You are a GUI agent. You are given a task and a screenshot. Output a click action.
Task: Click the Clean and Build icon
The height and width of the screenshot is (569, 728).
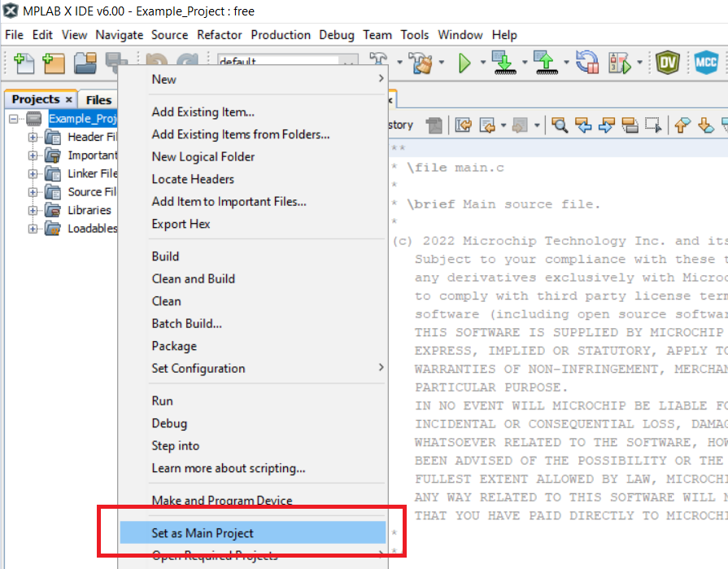click(420, 63)
